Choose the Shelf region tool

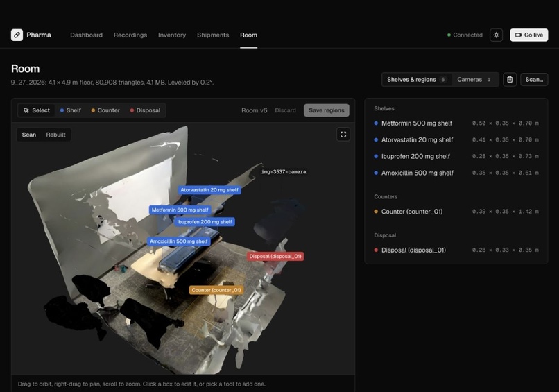tap(70, 110)
